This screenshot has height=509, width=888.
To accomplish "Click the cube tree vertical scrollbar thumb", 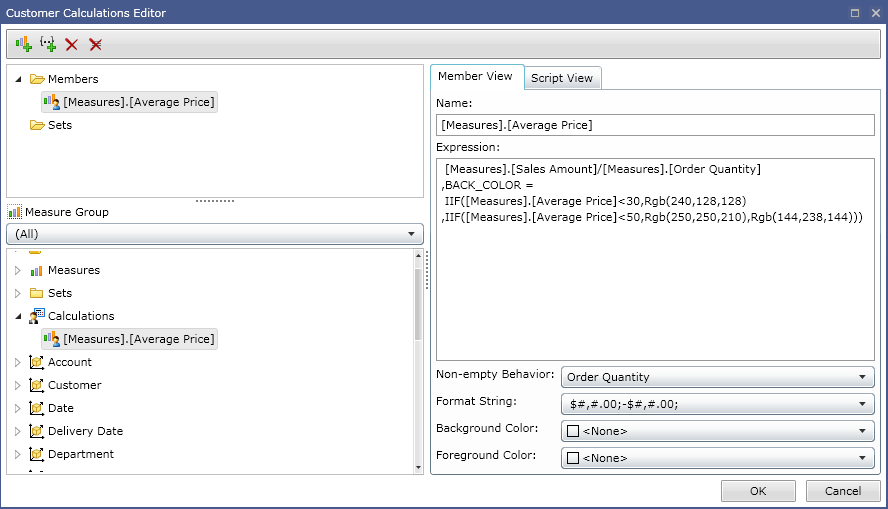I will click(x=419, y=304).
